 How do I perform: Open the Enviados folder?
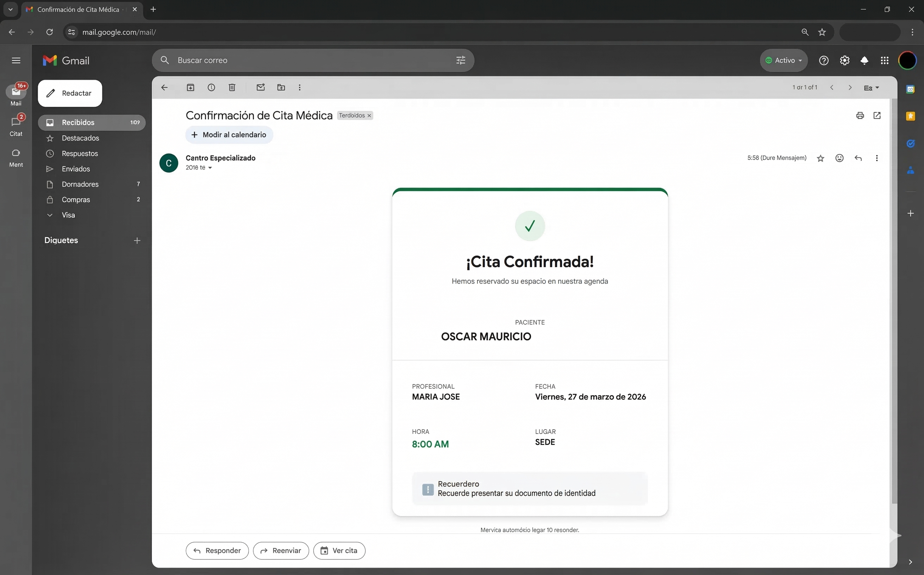coord(76,169)
